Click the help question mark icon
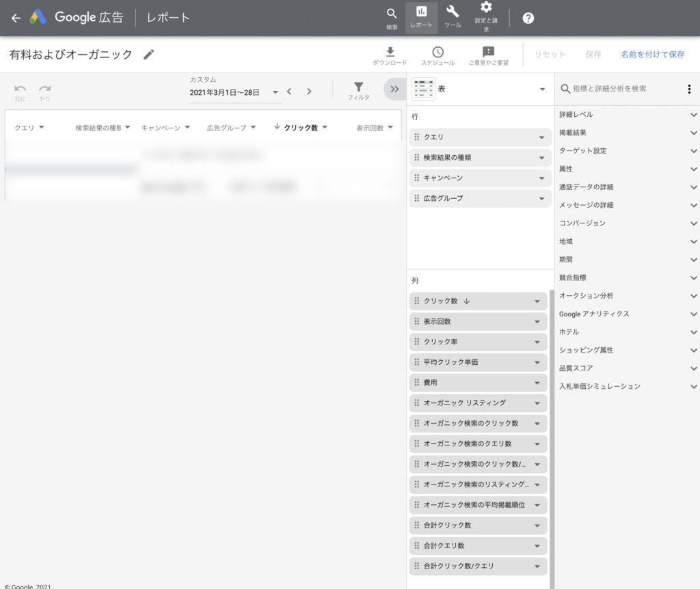The height and width of the screenshot is (589, 700). pyautogui.click(x=528, y=18)
